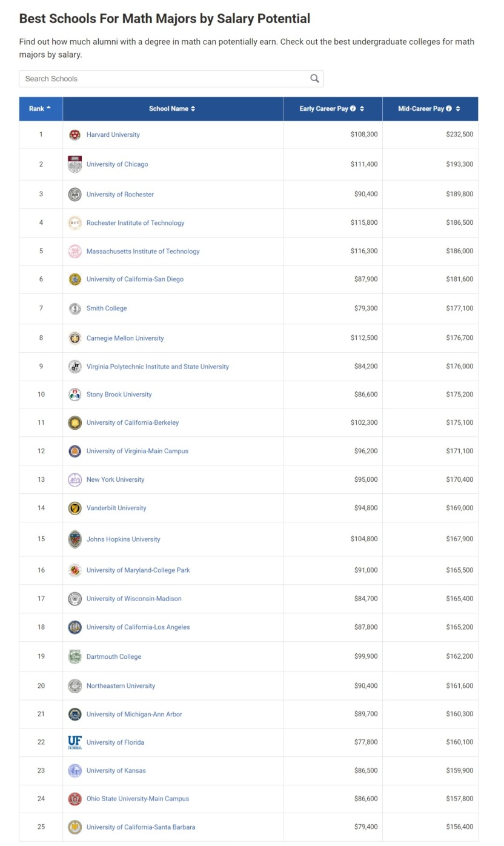Screen dimensions: 504x846
Task: Focus the Search Schools input field
Action: pos(171,79)
